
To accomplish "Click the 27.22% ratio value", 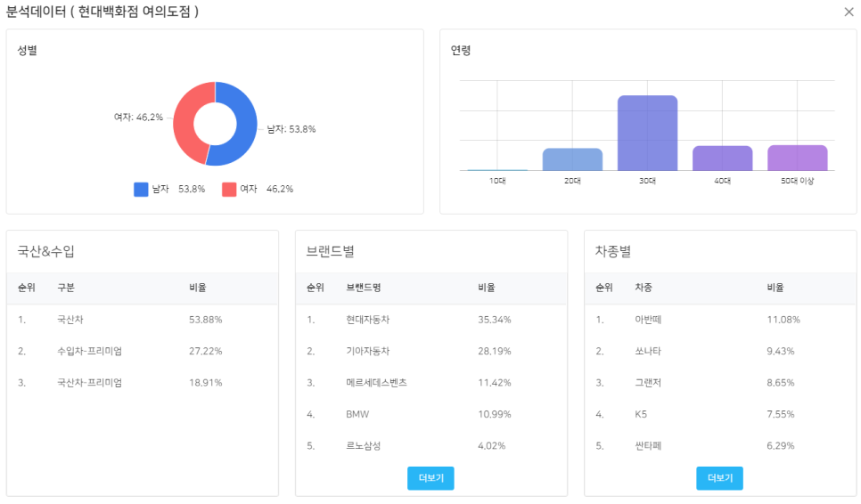I will click(x=205, y=352).
